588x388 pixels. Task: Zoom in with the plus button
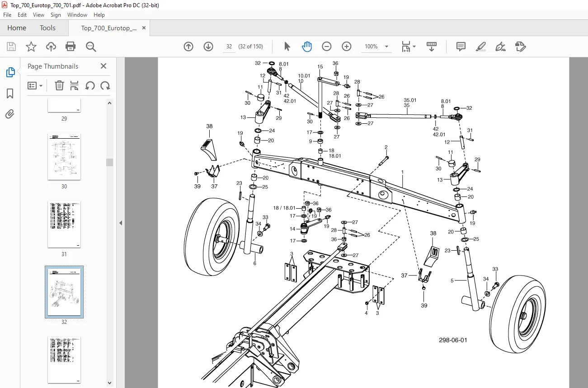pyautogui.click(x=347, y=47)
